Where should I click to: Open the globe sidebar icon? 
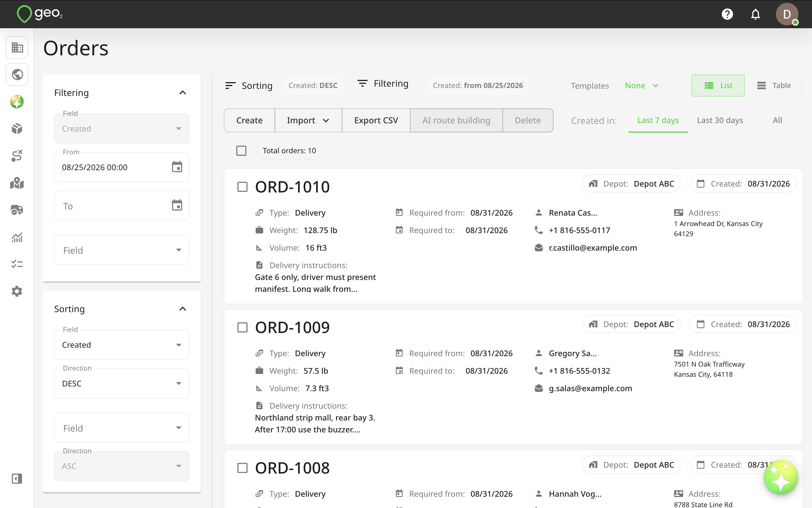[x=17, y=74]
